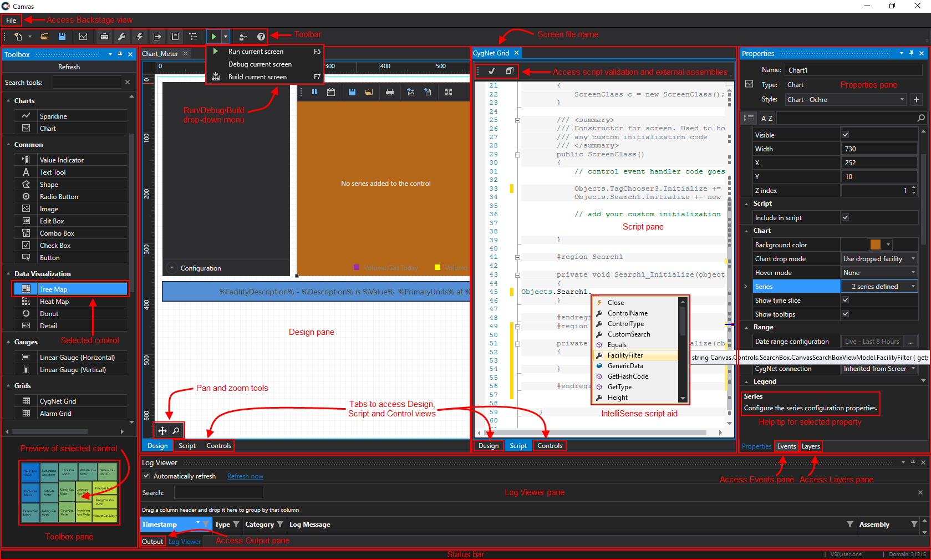Click the add style plus button
The image size is (931, 560).
coord(917,100)
